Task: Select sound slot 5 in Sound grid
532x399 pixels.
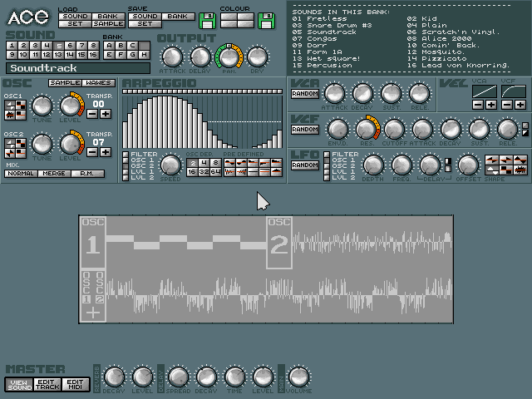Action: pos(59,46)
